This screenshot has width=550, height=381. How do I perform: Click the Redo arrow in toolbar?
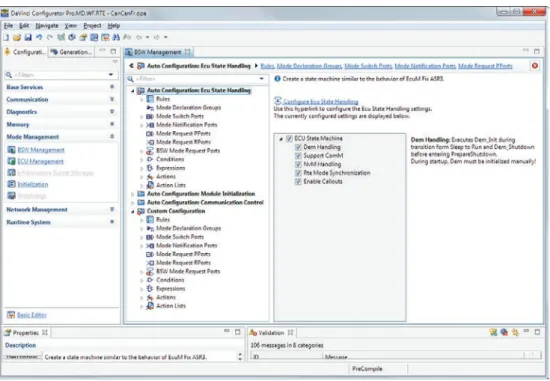[50, 37]
